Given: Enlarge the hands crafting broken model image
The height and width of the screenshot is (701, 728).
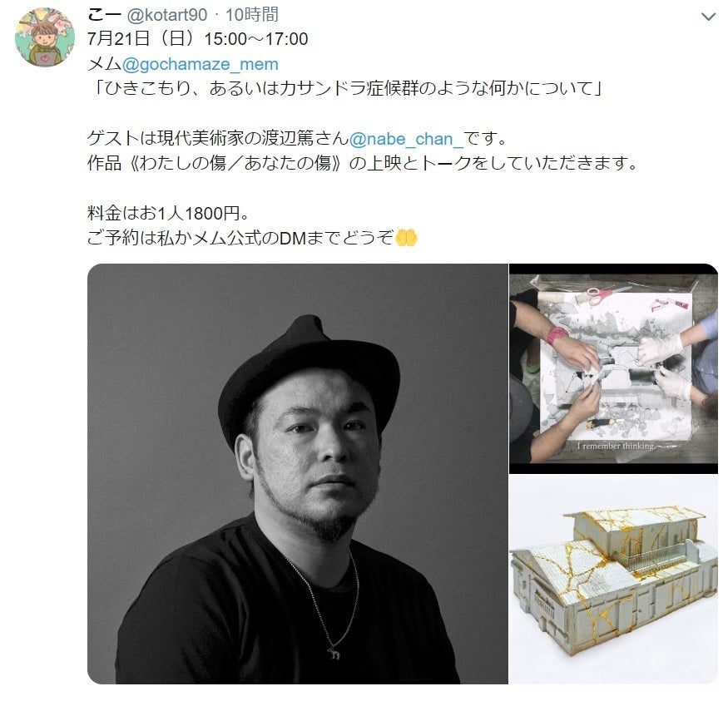Looking at the screenshot, I should tap(613, 368).
